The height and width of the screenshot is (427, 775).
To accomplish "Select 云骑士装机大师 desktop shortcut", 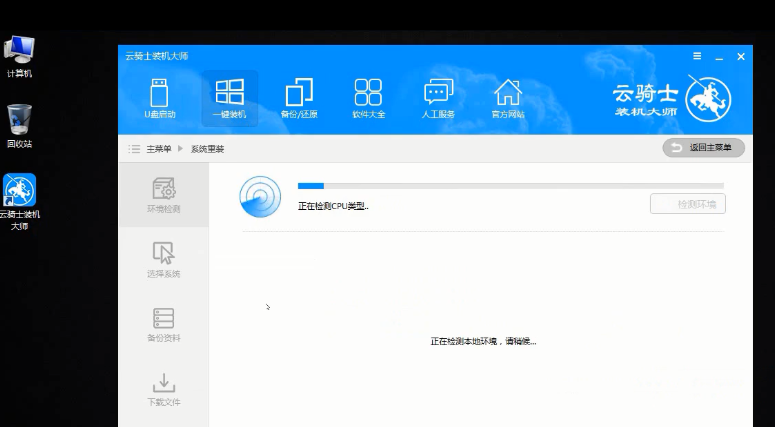I will [x=19, y=202].
